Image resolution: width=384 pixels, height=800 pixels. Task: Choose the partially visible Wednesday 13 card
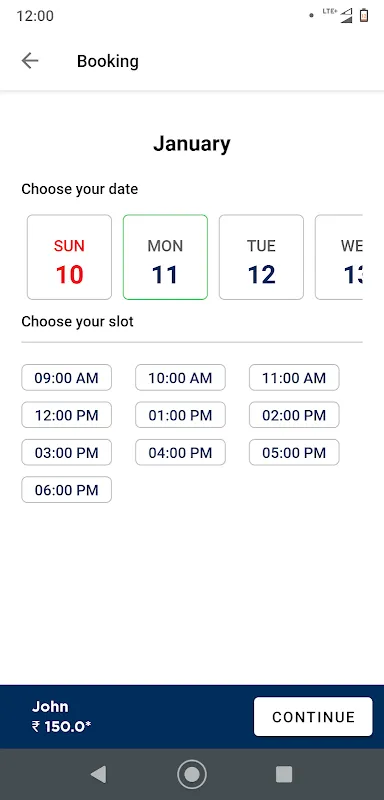[339, 257]
